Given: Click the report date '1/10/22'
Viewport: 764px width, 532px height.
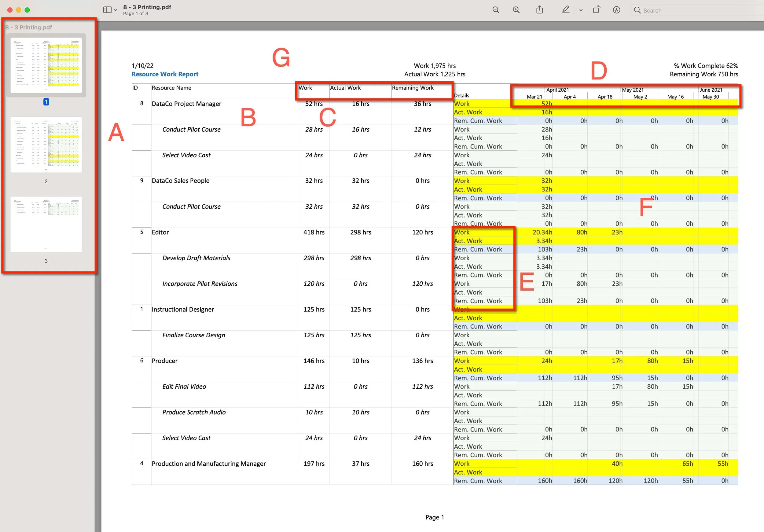Looking at the screenshot, I should [143, 65].
